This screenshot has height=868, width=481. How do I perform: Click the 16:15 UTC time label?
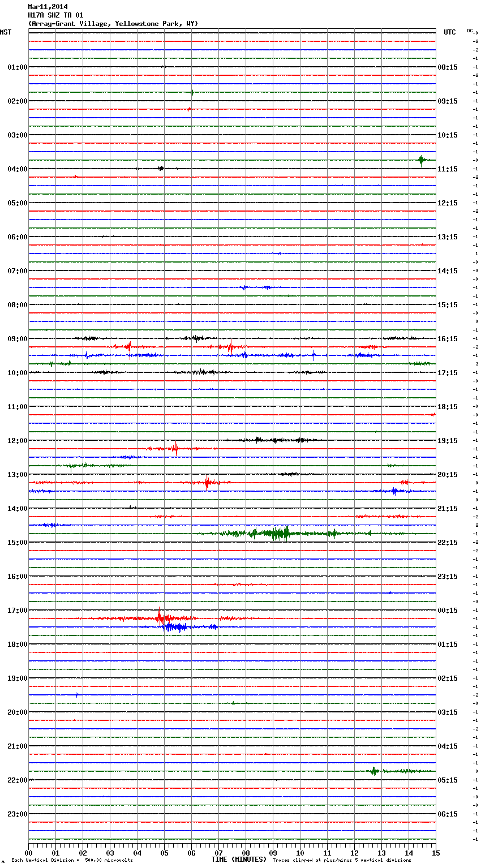click(448, 339)
